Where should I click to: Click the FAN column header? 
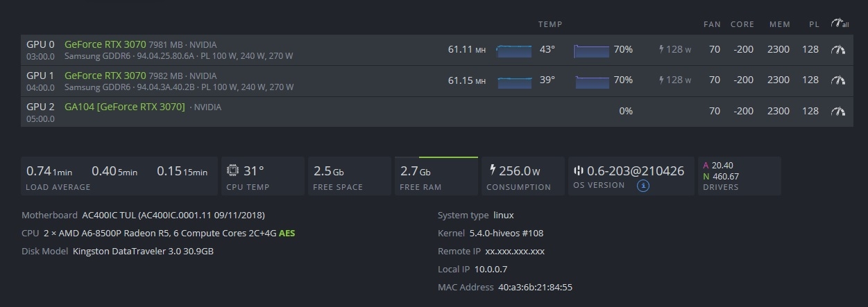(712, 24)
